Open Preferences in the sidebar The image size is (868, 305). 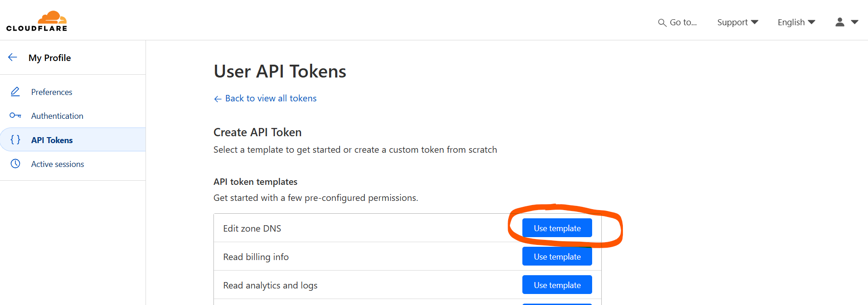pyautogui.click(x=52, y=92)
